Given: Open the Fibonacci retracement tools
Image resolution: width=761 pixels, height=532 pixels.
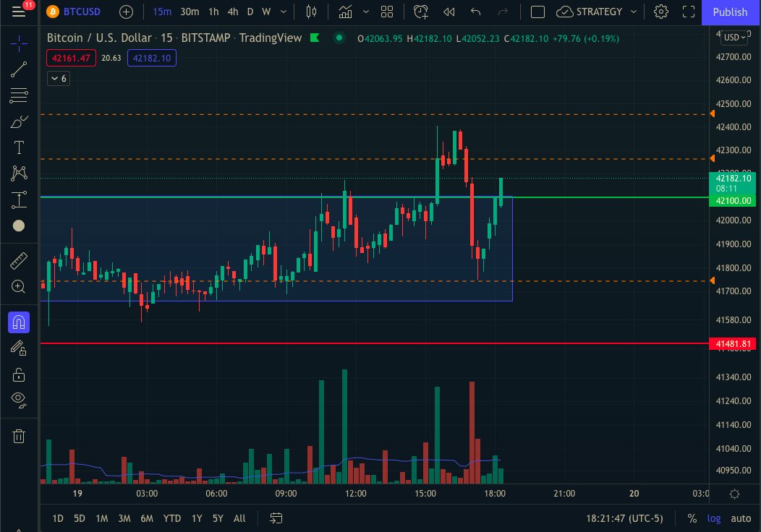Looking at the screenshot, I should tap(19, 95).
